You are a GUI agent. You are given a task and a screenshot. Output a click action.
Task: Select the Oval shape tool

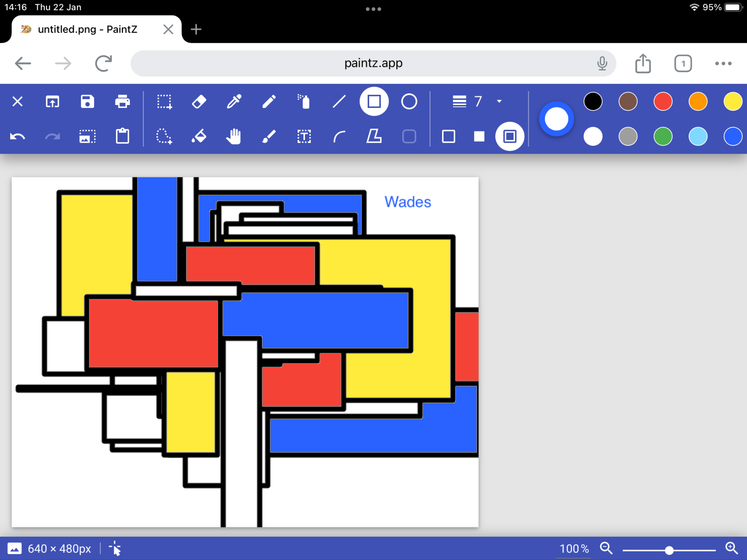(x=409, y=102)
